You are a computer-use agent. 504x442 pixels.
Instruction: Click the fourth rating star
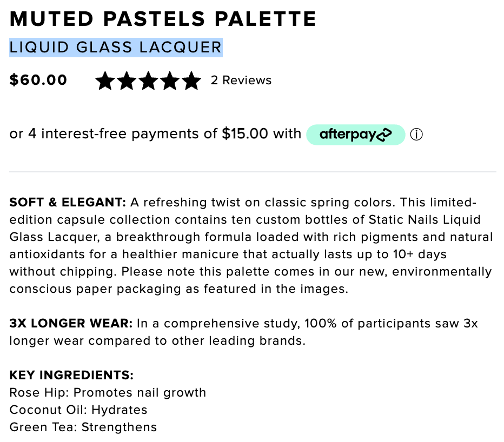click(x=170, y=81)
